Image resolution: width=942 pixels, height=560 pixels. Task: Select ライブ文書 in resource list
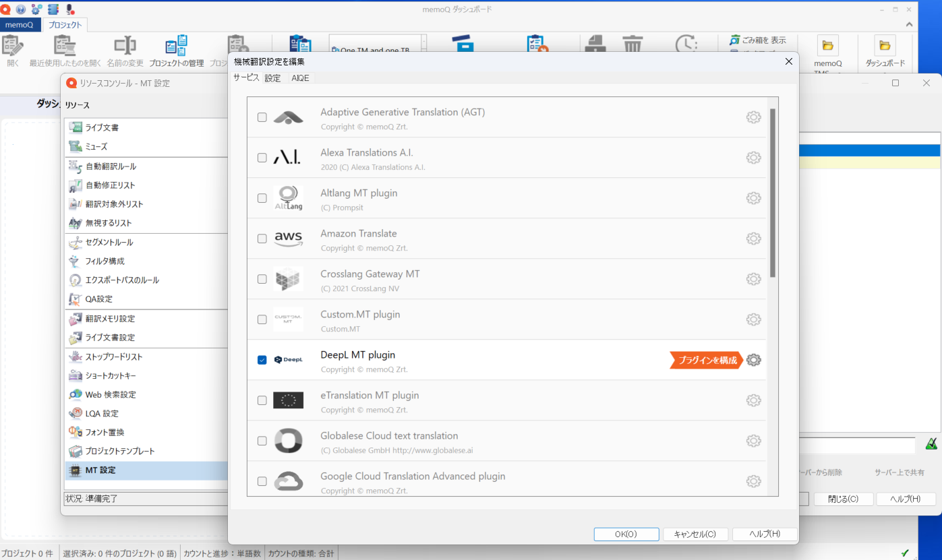click(x=147, y=127)
